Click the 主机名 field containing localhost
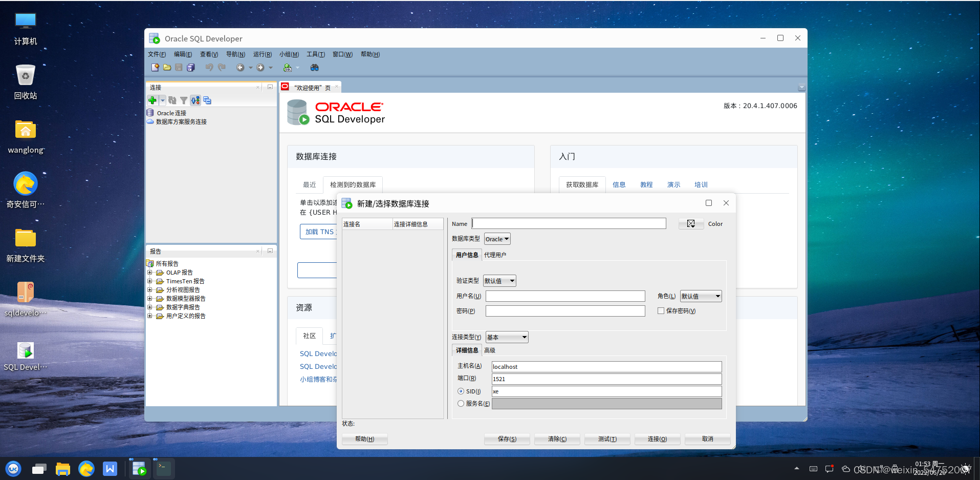 point(607,367)
